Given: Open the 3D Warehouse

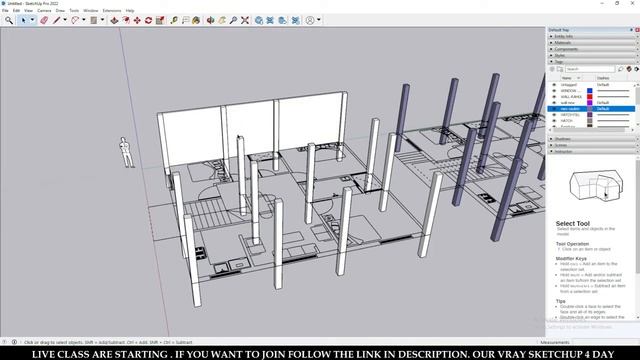Looking at the screenshot, I should tap(259, 20).
